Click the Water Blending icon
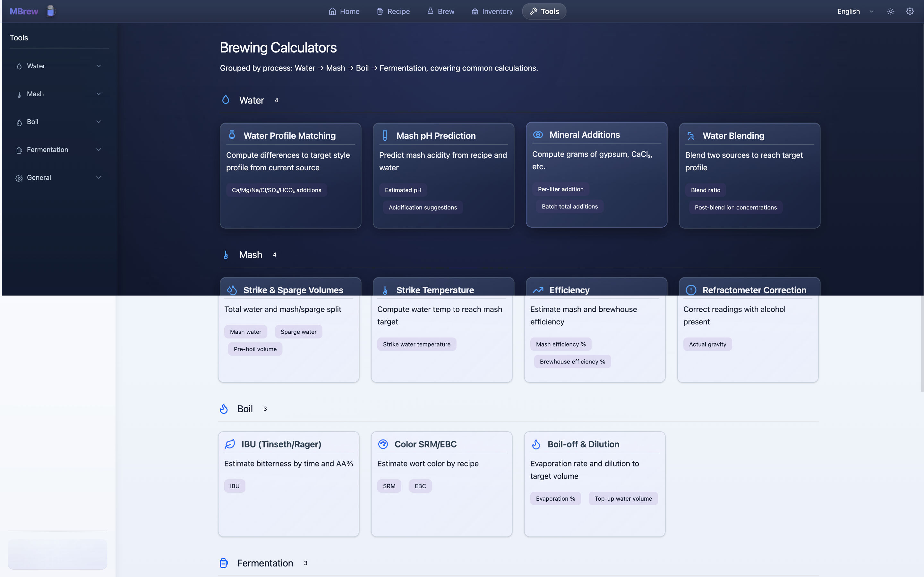This screenshot has height=577, width=924. tap(691, 136)
